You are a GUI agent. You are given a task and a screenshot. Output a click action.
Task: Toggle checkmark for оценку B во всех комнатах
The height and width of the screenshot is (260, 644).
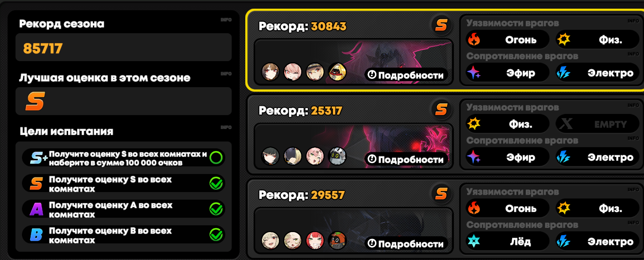pyautogui.click(x=216, y=234)
